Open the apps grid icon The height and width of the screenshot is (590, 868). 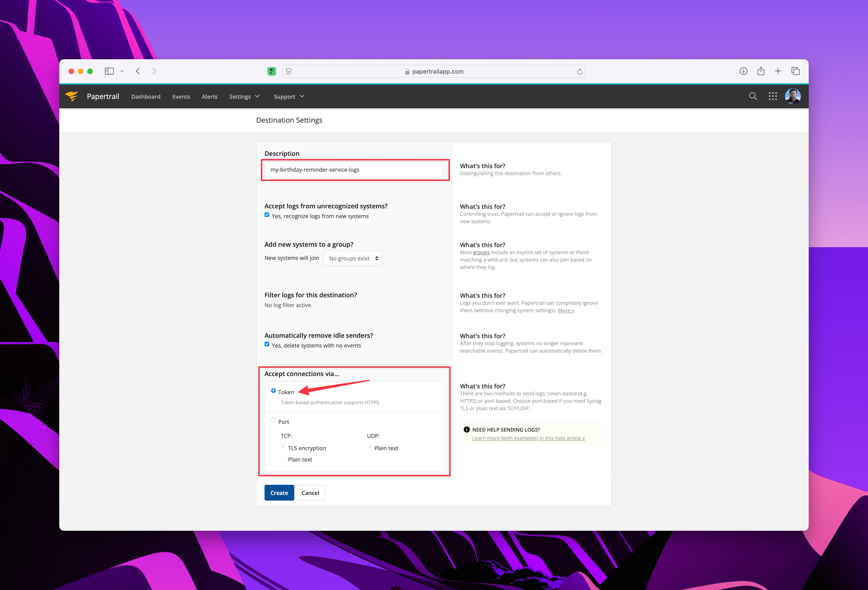click(x=773, y=96)
